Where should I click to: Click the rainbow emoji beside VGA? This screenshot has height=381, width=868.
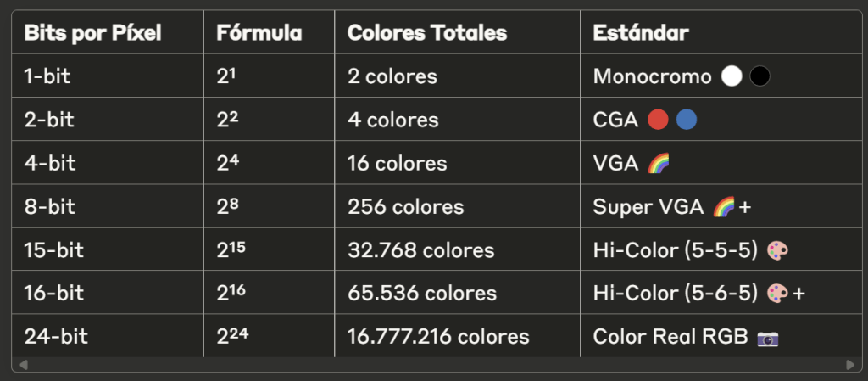point(658,163)
